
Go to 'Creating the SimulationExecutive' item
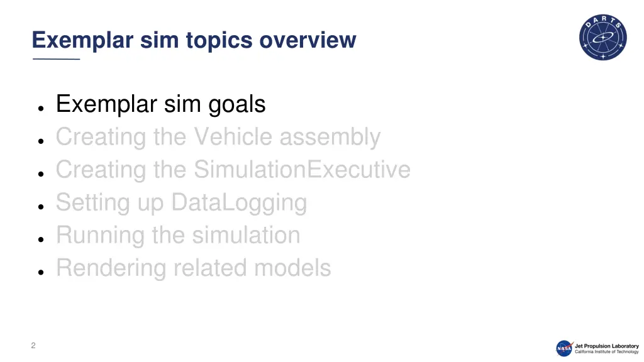[x=233, y=170]
